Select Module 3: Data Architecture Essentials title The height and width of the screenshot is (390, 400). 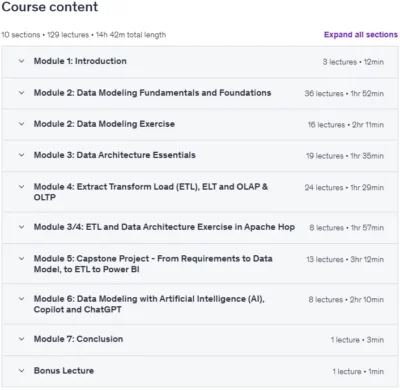[x=114, y=155]
